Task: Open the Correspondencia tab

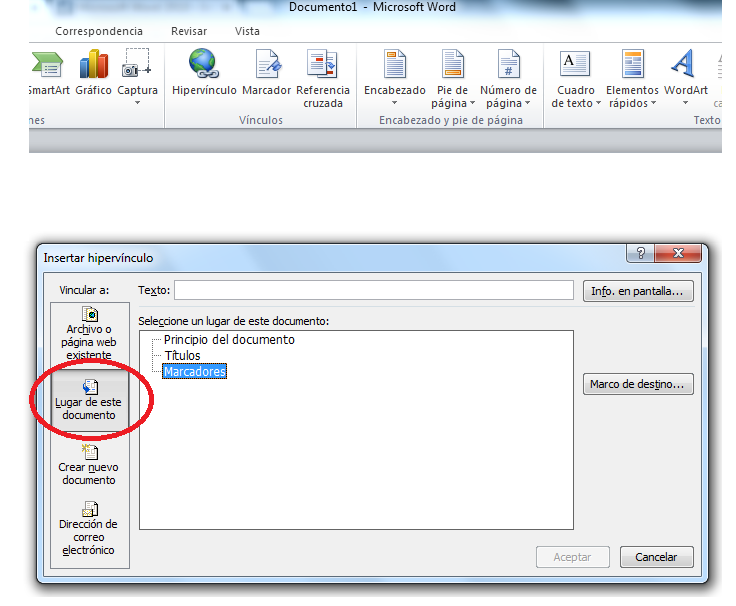Action: (99, 31)
